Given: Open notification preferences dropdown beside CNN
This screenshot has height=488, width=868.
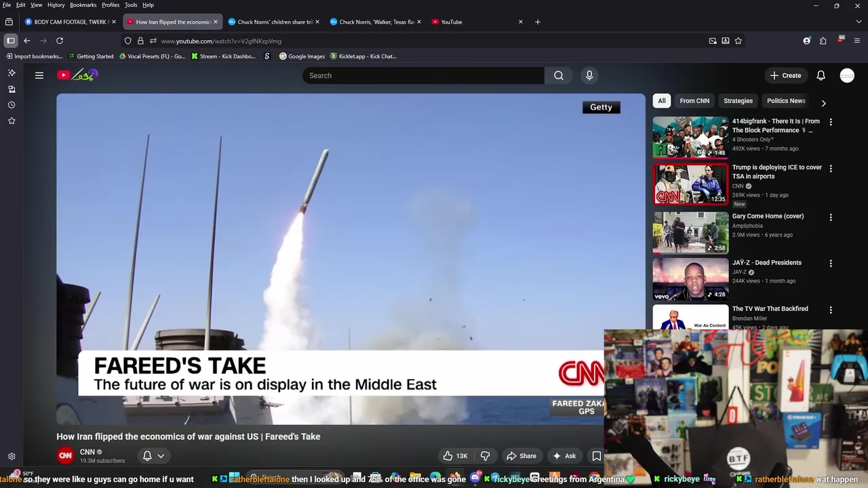Looking at the screenshot, I should click(154, 456).
